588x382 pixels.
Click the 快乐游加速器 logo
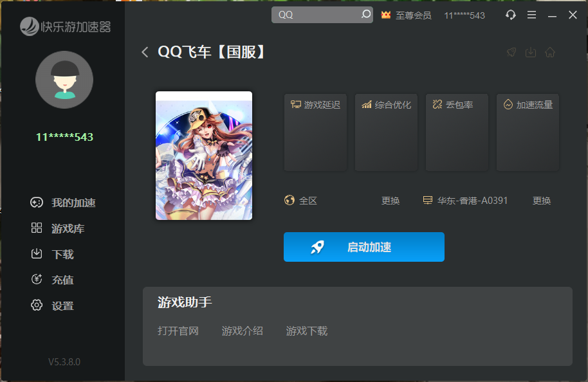click(x=65, y=26)
